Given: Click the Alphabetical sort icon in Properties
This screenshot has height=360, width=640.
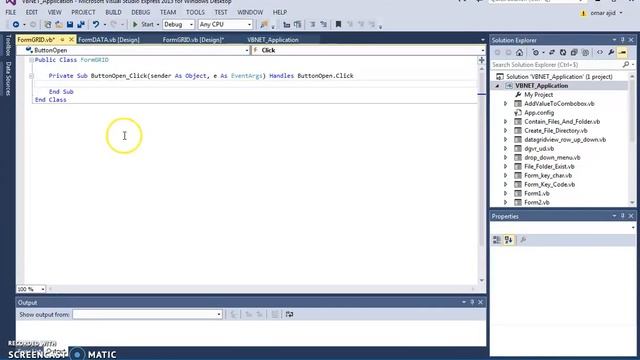Looking at the screenshot, I should pyautogui.click(x=508, y=240).
